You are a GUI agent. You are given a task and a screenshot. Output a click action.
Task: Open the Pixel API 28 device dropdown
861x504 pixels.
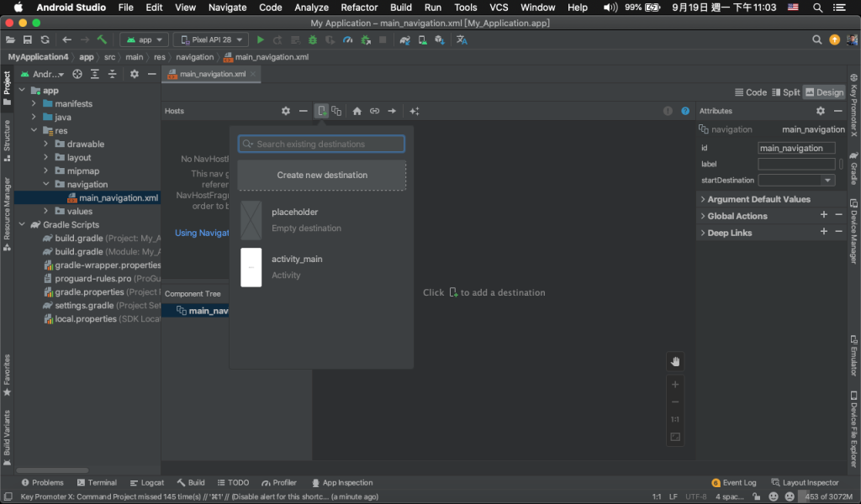(211, 40)
